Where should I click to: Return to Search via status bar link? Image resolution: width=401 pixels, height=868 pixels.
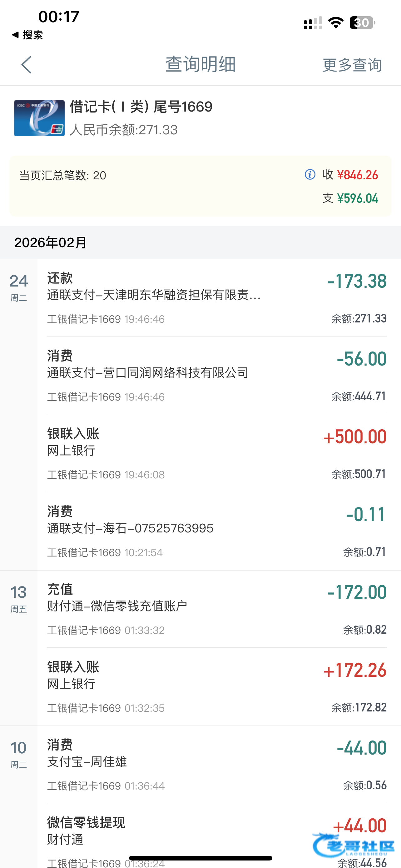pos(27,35)
